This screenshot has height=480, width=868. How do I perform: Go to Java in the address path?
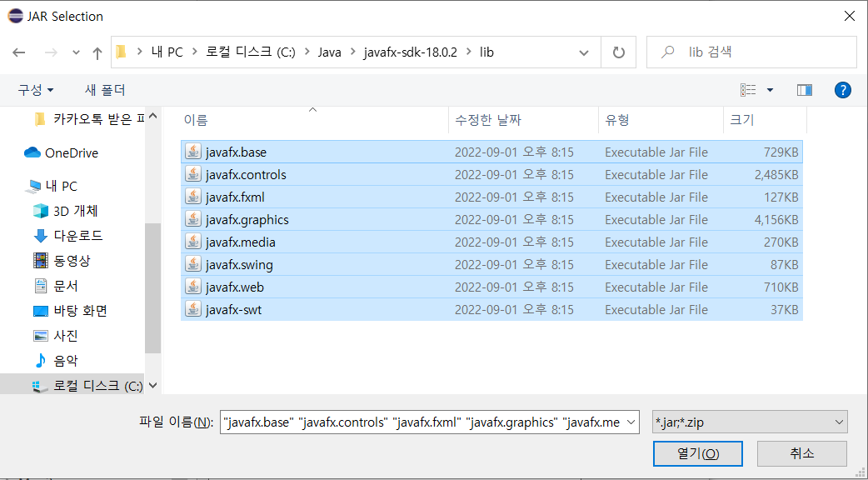pyautogui.click(x=329, y=52)
